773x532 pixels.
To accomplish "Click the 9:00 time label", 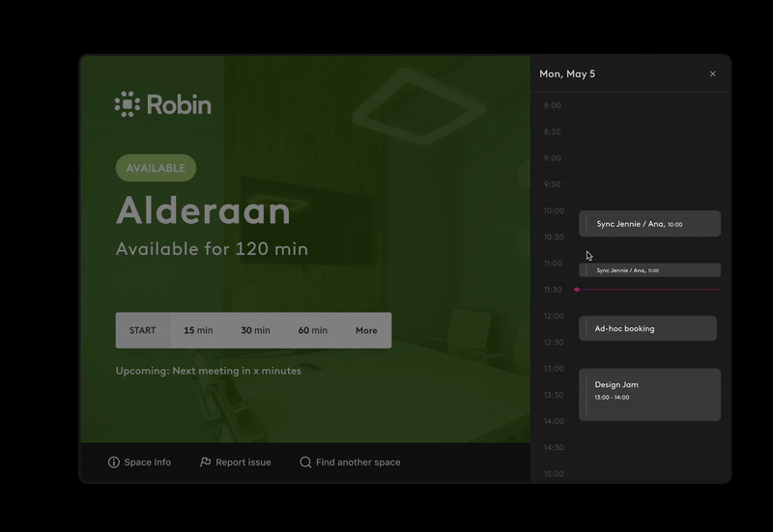I will pos(552,158).
